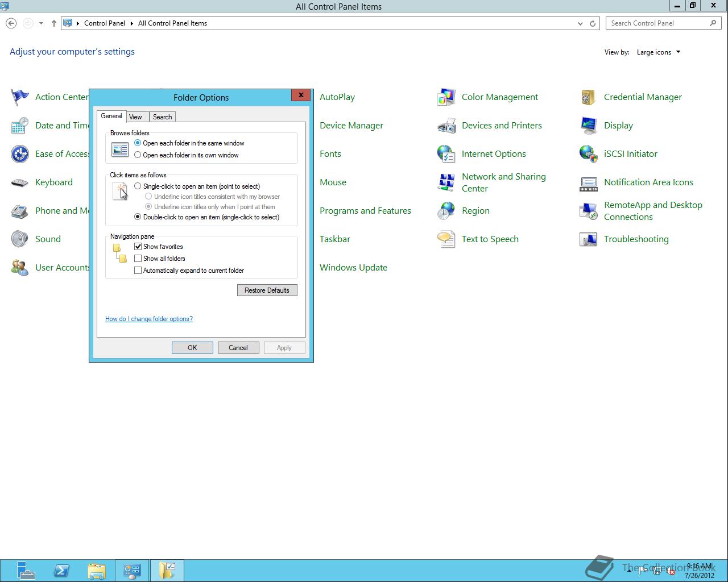The image size is (728, 582).
Task: Open Taskbar settings
Action: 335,239
